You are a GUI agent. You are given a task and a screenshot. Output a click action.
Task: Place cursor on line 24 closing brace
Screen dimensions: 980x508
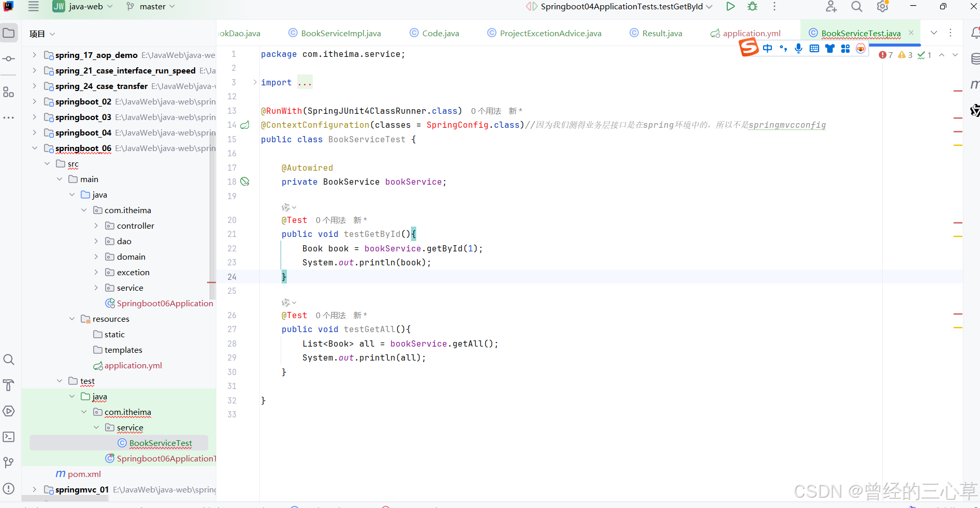coord(284,277)
